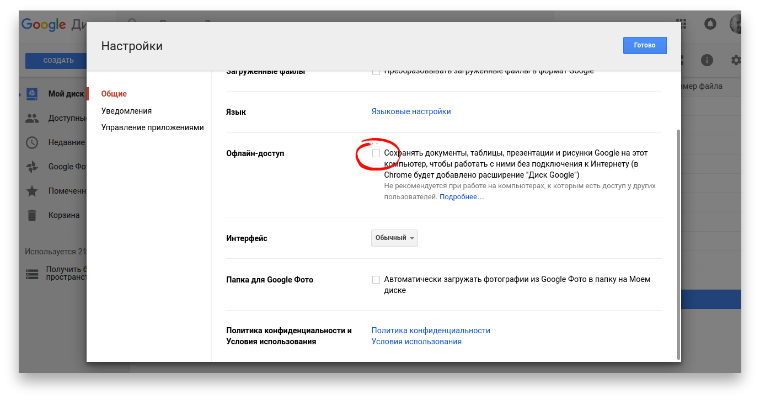The width and height of the screenshot is (760, 400).
Task: Click the shared people icon
Action: (x=32, y=118)
